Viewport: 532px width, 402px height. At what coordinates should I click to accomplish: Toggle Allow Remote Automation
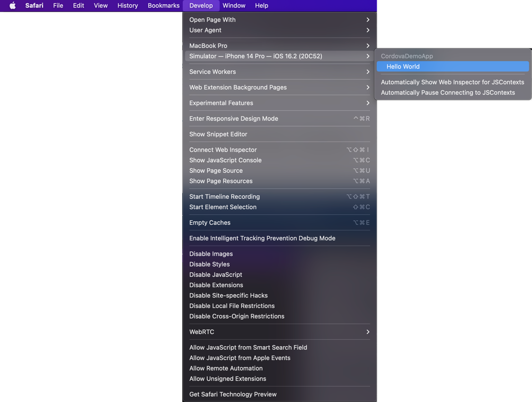pos(280,368)
